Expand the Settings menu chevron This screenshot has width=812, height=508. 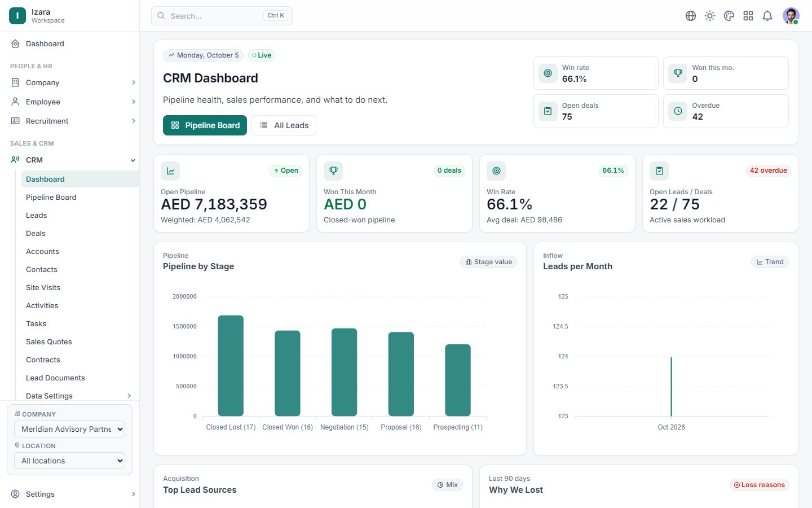tap(134, 494)
